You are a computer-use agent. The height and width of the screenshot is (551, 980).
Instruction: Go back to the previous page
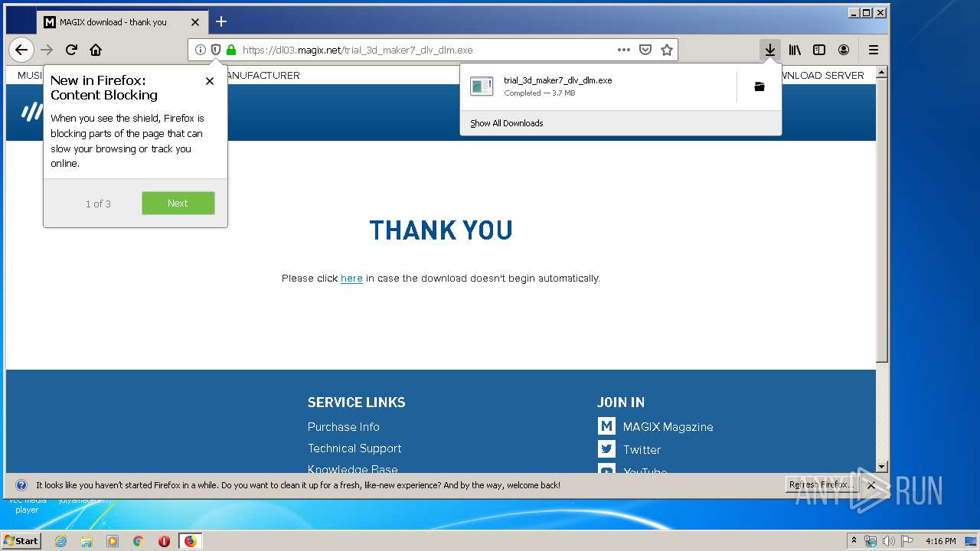[21, 50]
